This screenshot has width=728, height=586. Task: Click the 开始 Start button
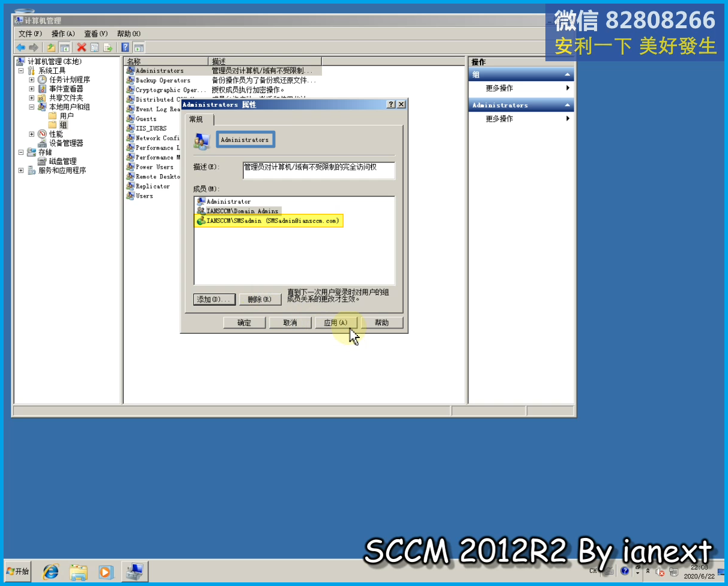click(17, 571)
